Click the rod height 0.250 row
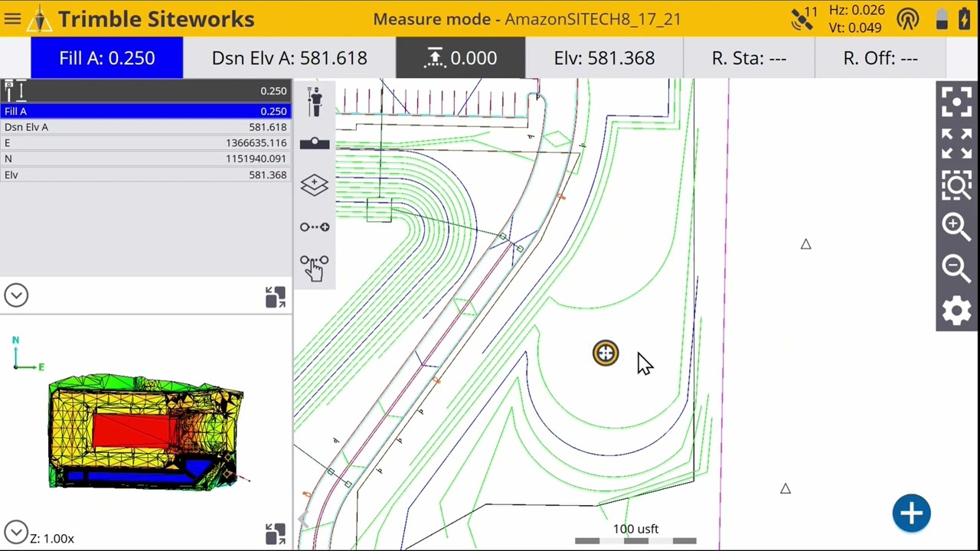 pos(145,91)
